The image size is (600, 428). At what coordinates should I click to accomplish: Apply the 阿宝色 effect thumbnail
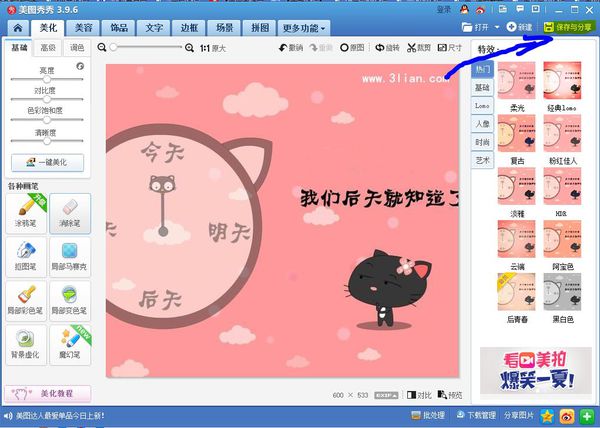(x=562, y=239)
